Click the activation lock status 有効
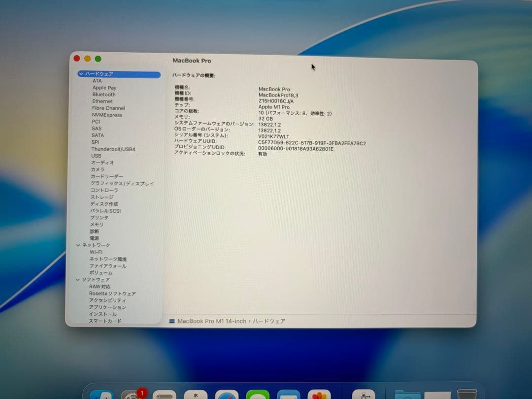Screen dimensions: 532x399 pyautogui.click(x=263, y=154)
